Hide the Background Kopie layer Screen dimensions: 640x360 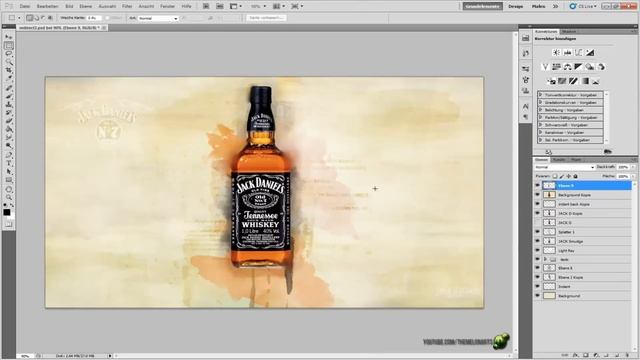click(537, 195)
